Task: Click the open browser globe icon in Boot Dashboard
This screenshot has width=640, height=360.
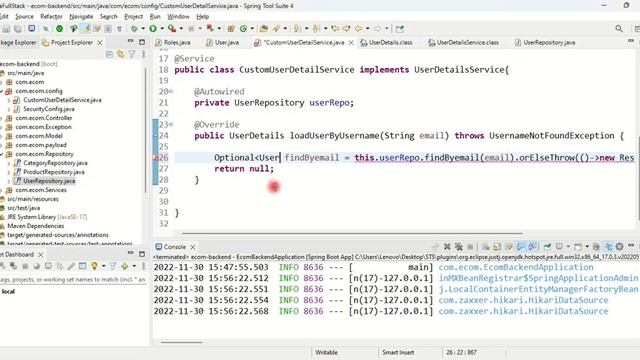Action: point(37,266)
